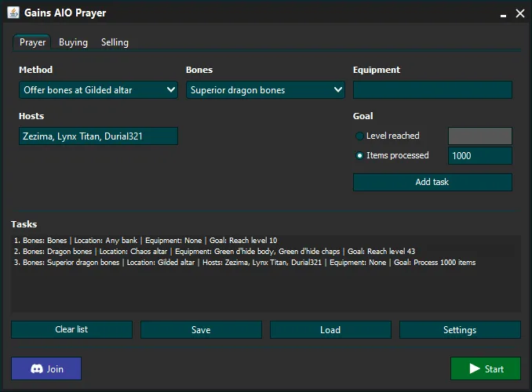Open the Method dropdown showing Gilded altar

98,90
